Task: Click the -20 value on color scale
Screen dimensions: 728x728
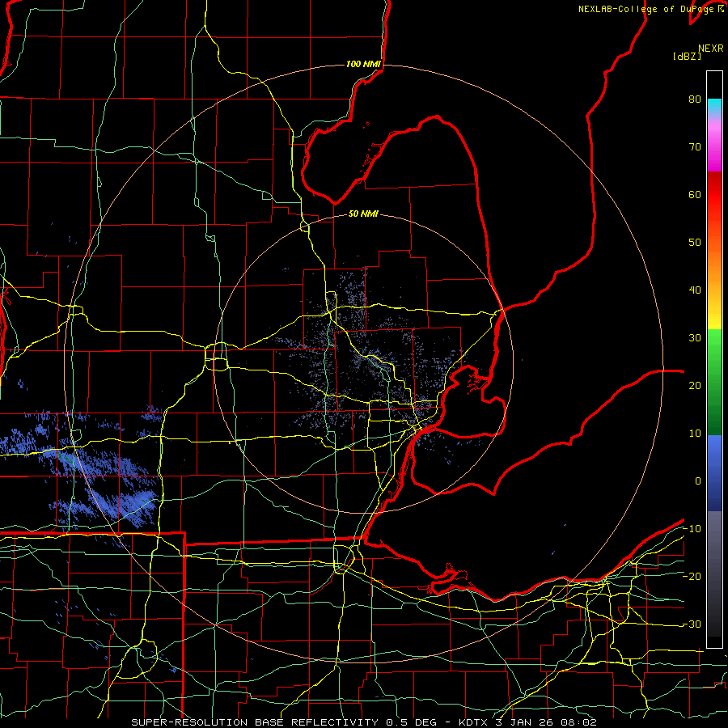Action: coord(692,576)
